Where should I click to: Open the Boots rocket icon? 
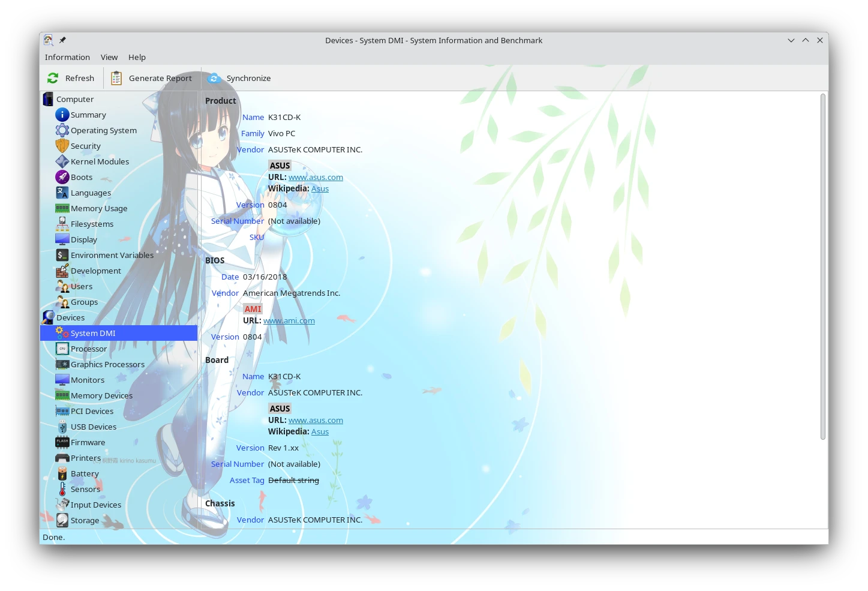62,177
